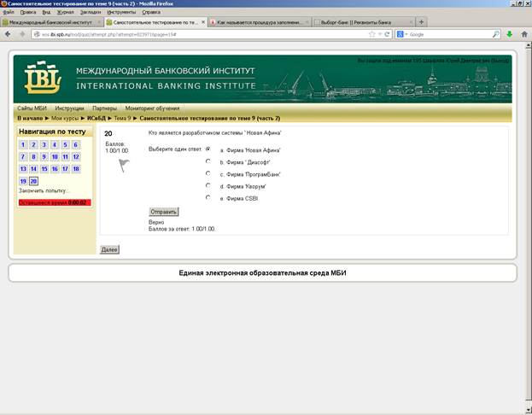532x415 pixels.
Task: Open Сайты МБИ menu item
Action: (32, 108)
